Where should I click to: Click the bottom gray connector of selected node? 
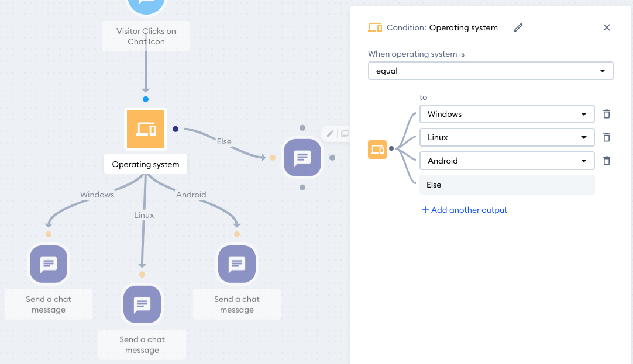click(x=302, y=188)
